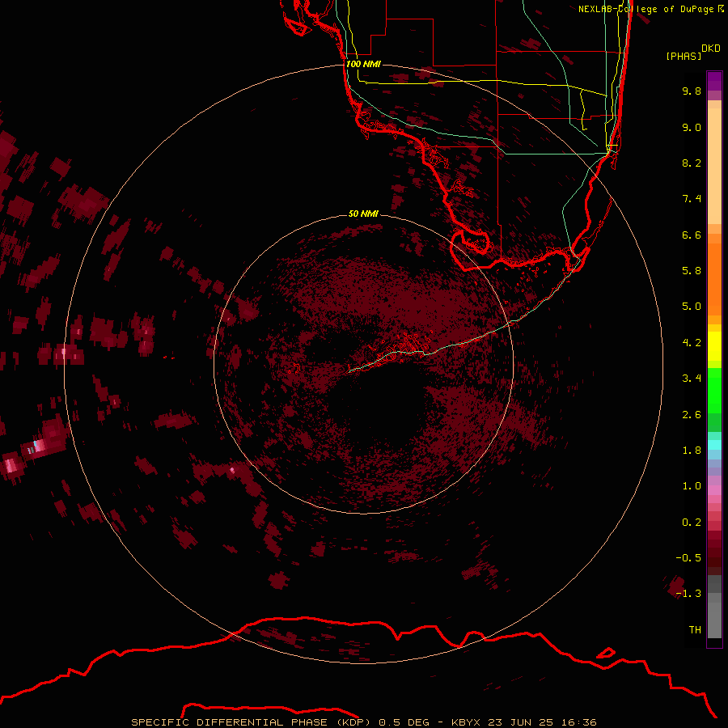Click the 100 NMI range ring label
Image resolution: width=728 pixels, height=728 pixels.
[363, 64]
